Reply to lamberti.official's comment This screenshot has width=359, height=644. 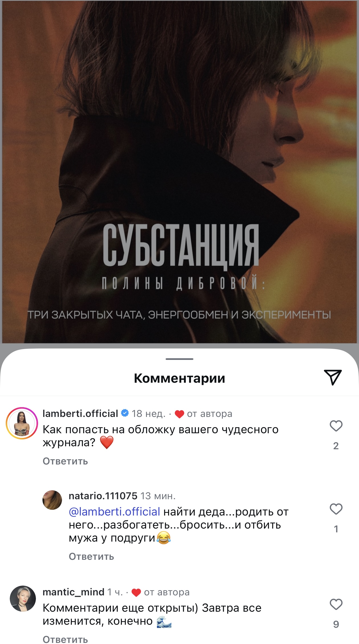tap(65, 461)
